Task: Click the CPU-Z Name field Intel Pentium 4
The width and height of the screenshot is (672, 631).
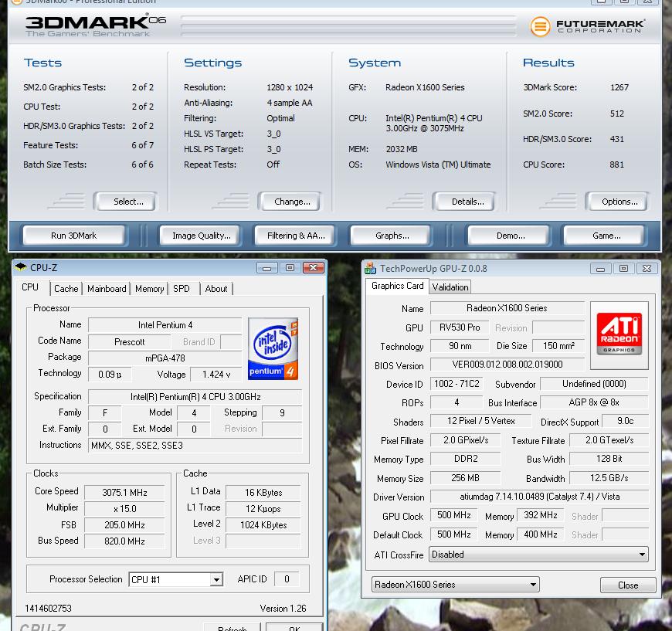Action: (165, 325)
